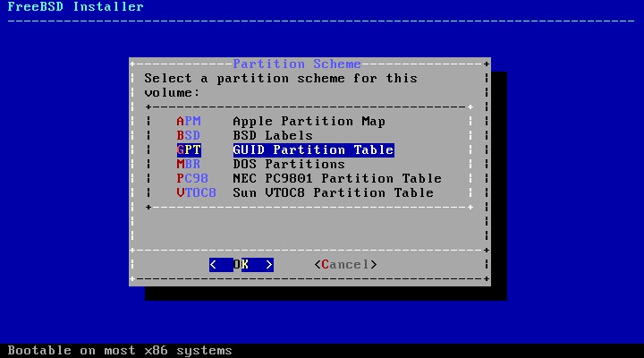Select the MBR partition scheme tag
644x358 pixels.
click(189, 165)
